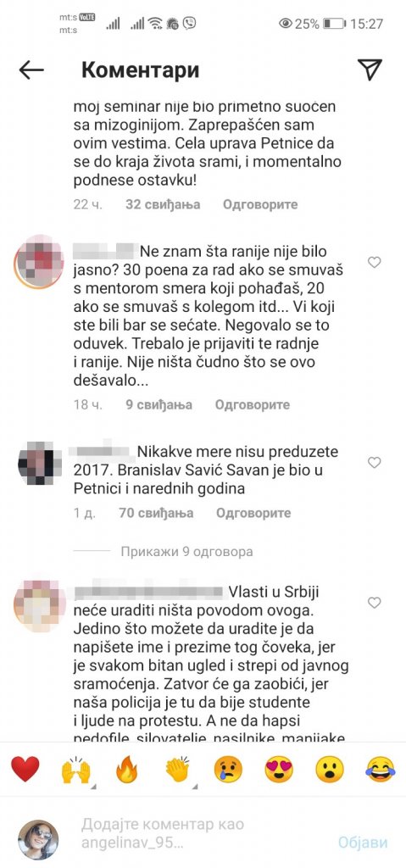
Task: View 70 свиђања likes list
Action: coord(156,513)
